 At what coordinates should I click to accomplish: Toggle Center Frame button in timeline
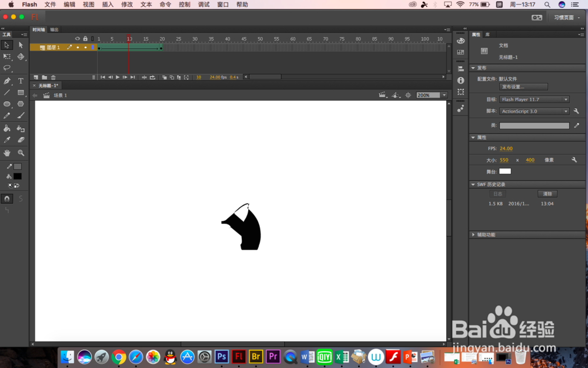click(144, 77)
